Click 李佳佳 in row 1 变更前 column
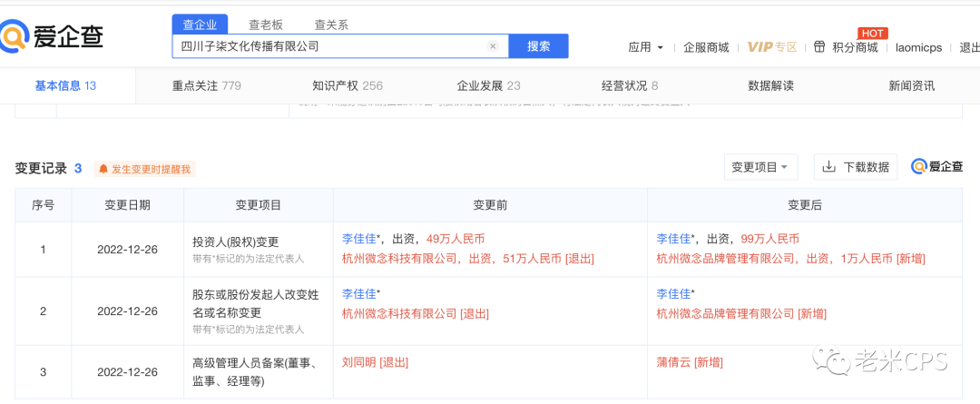 tap(358, 239)
